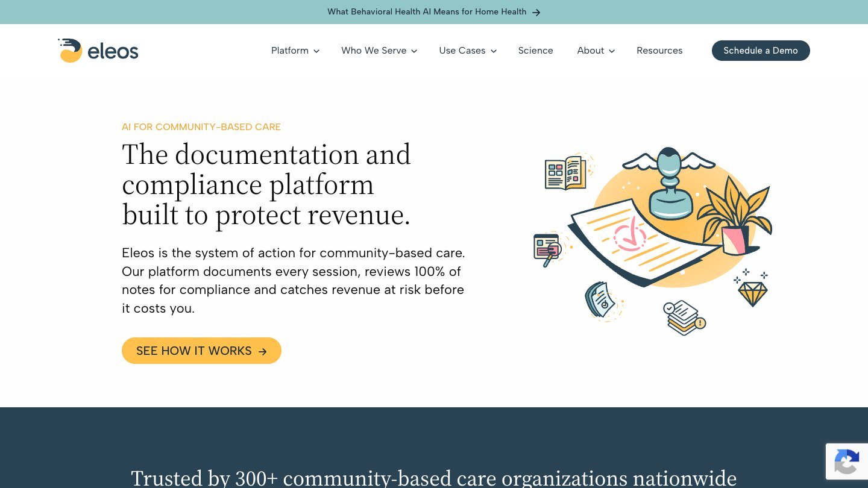The width and height of the screenshot is (868, 488).
Task: Click the 'AI FOR COMMUNITY-BASED CARE' label
Action: (x=201, y=127)
